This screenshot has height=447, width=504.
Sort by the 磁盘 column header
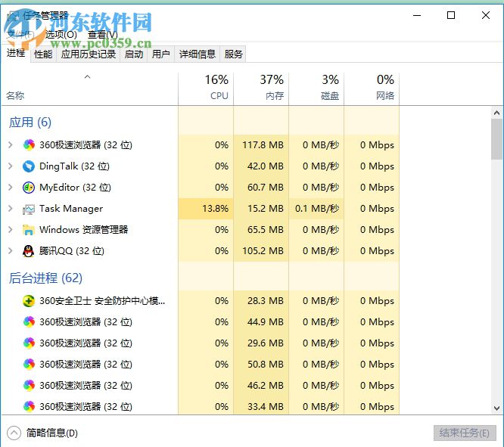316,88
